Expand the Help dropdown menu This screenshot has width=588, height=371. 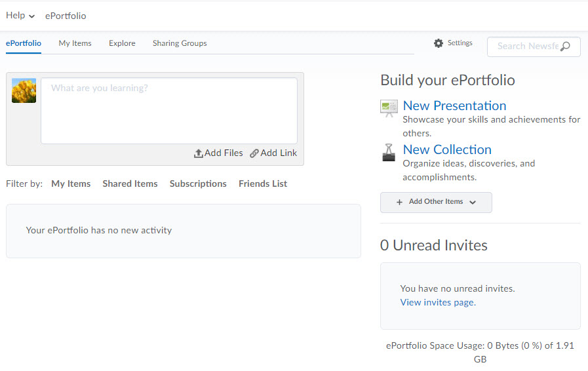coord(20,16)
